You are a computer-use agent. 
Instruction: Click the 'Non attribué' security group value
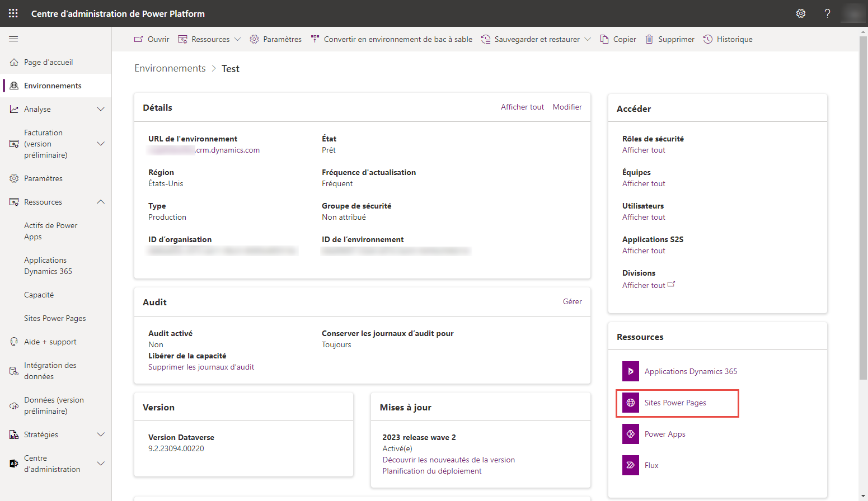click(x=344, y=217)
